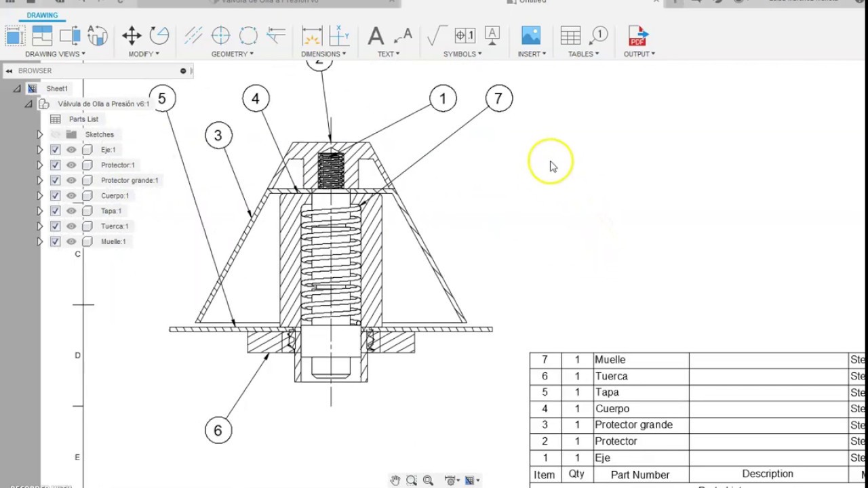Image resolution: width=868 pixels, height=488 pixels.
Task: Click the Table icon in toolbar
Action: 570,35
